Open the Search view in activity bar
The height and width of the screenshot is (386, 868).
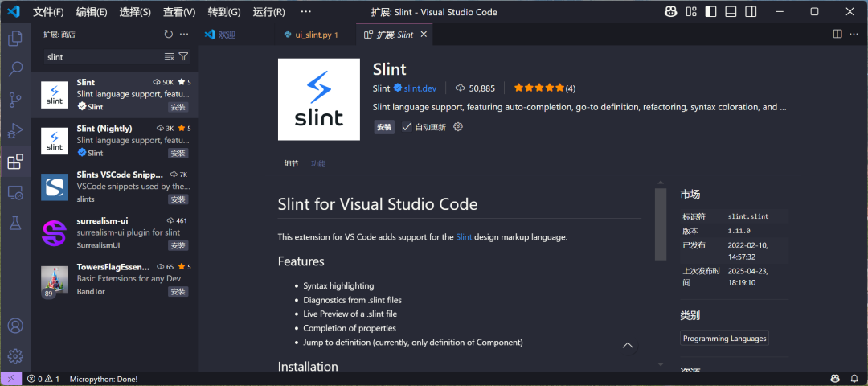coord(15,69)
